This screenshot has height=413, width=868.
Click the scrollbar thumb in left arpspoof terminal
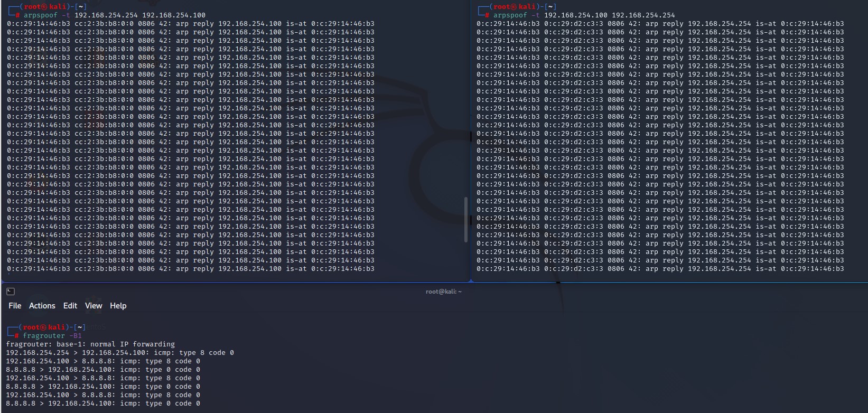(465, 220)
